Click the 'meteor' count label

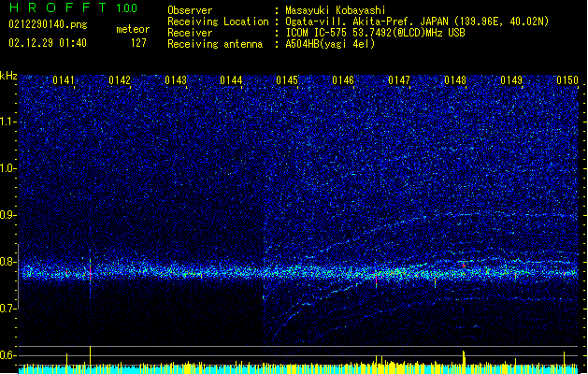133,29
